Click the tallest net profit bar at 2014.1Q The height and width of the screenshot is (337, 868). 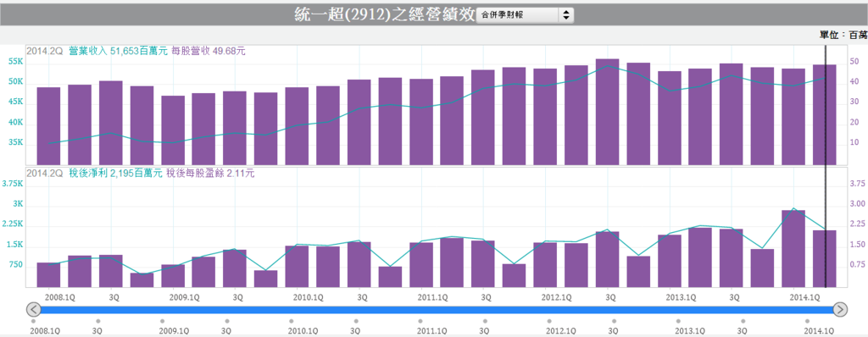click(x=793, y=248)
